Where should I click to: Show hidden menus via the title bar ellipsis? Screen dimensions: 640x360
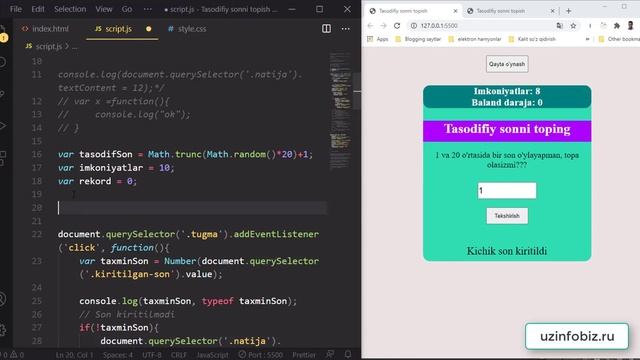[x=148, y=9]
